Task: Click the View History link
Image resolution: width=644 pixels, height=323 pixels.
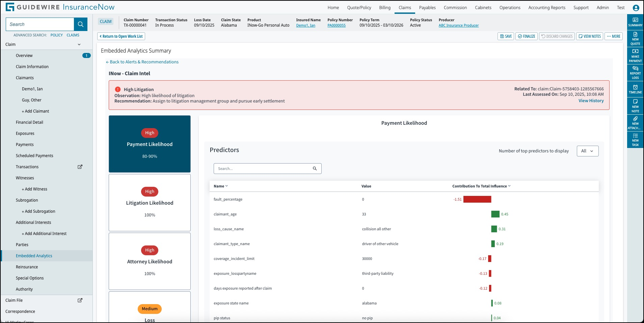Action: tap(591, 101)
